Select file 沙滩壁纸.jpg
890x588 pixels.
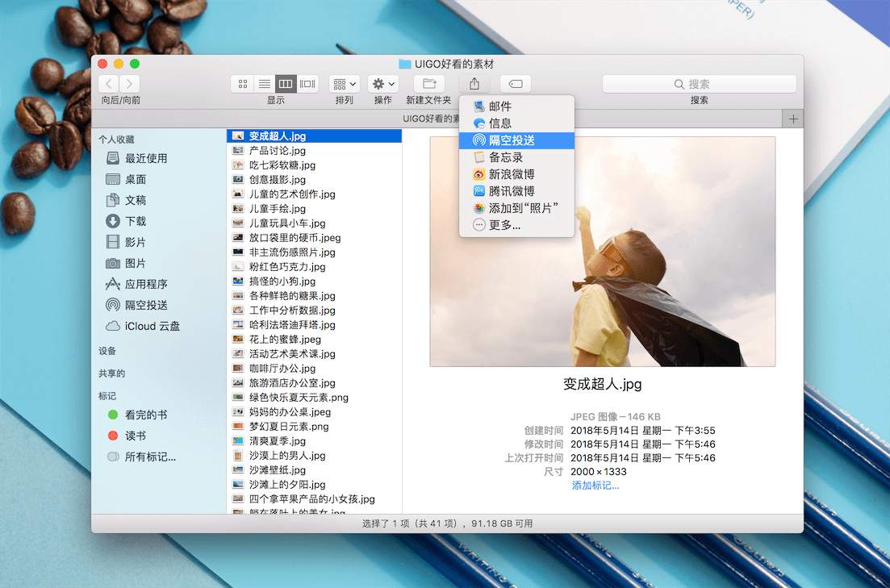pos(315,470)
